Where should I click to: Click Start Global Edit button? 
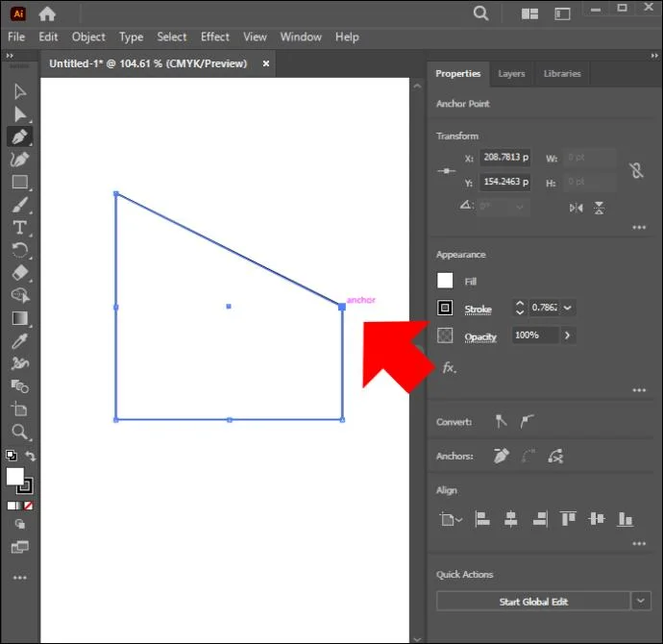533,602
